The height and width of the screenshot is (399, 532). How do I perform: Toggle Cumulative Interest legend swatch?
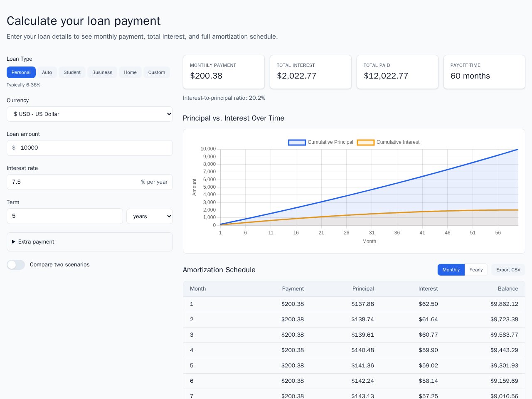(366, 142)
